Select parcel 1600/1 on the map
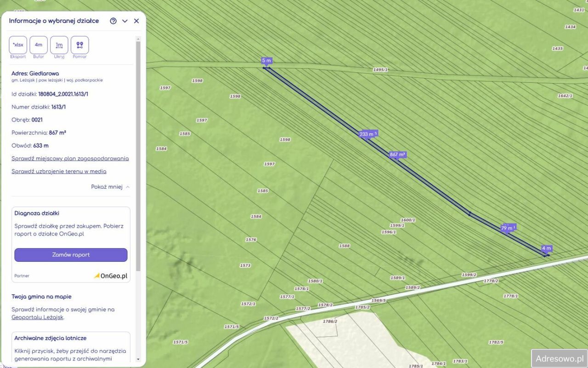Viewport: 588px width, 368px height. point(408,220)
